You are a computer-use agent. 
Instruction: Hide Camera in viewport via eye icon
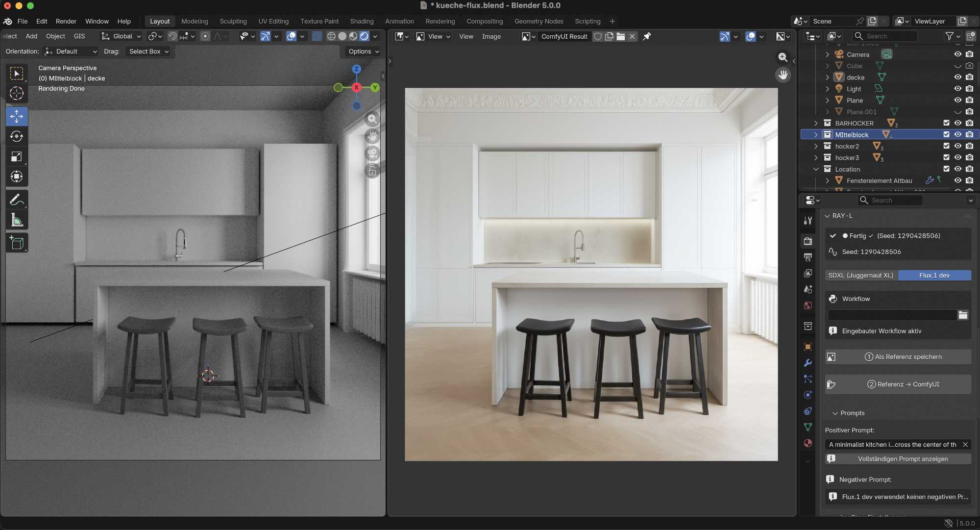[957, 54]
